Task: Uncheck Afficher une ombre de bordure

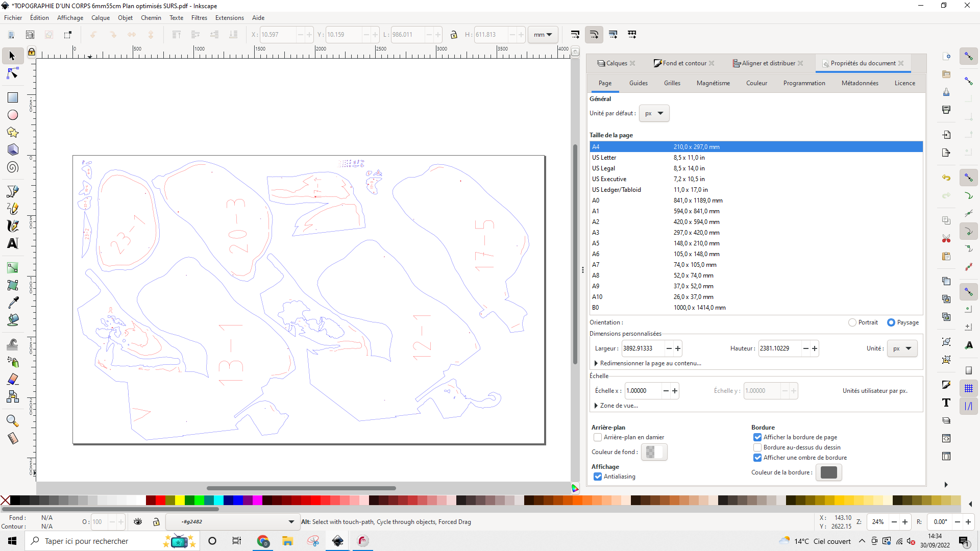Action: 757,458
